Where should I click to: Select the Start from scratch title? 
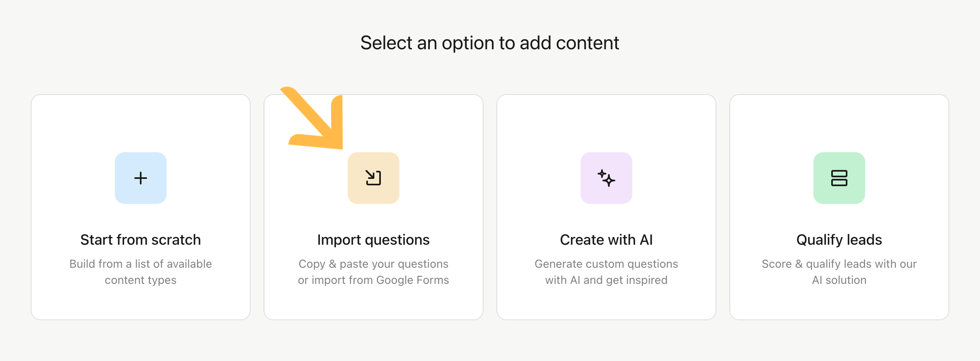click(141, 240)
